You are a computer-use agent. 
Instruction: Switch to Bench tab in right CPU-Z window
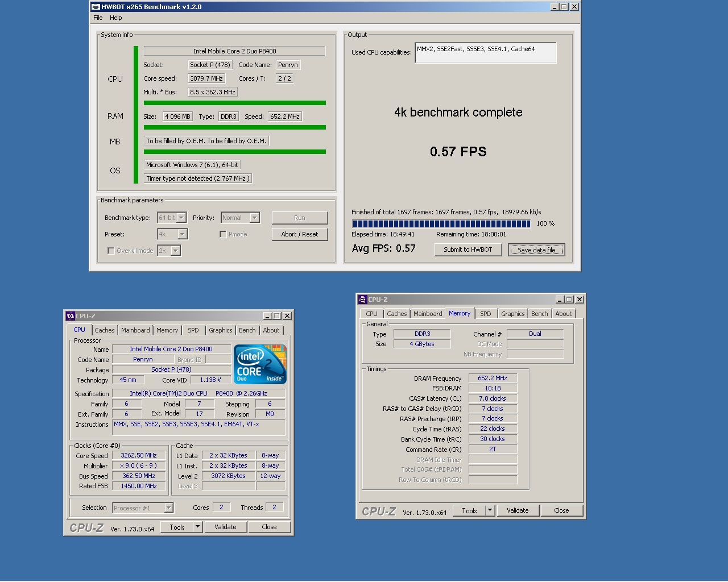540,314
